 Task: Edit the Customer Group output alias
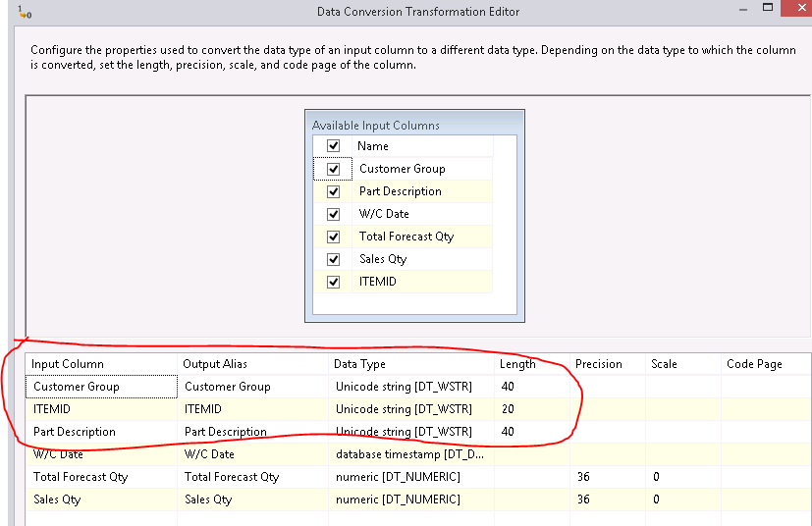[x=252, y=387]
